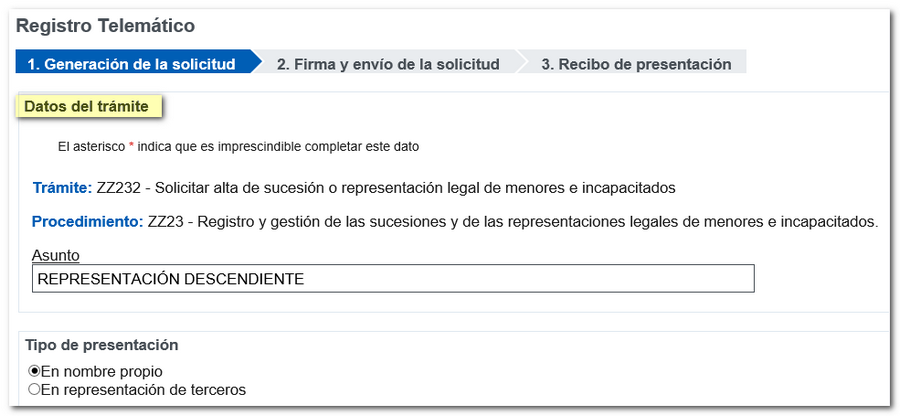Go to step '1. Generación de la solicitud'
This screenshot has width=900, height=416.
coord(131,64)
